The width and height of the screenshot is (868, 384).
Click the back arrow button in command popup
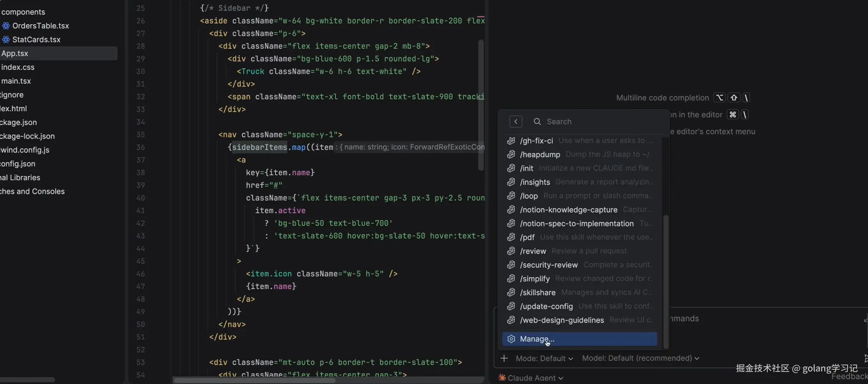point(516,122)
